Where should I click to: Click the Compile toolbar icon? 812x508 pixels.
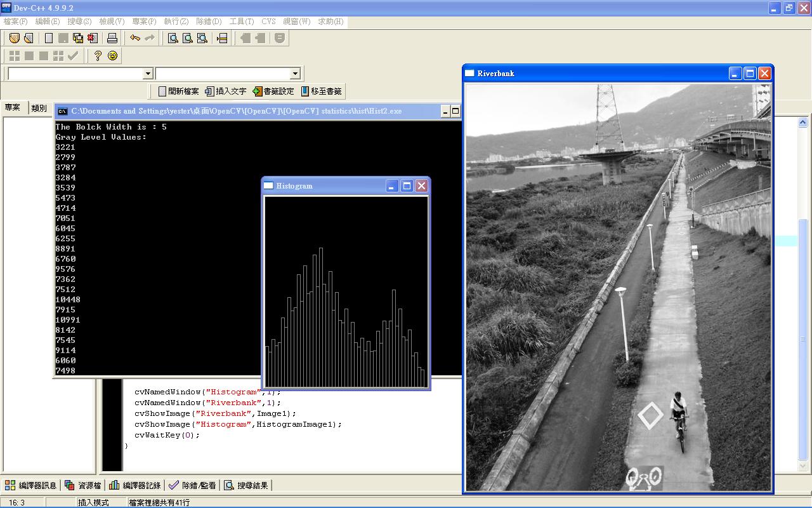(x=14, y=56)
